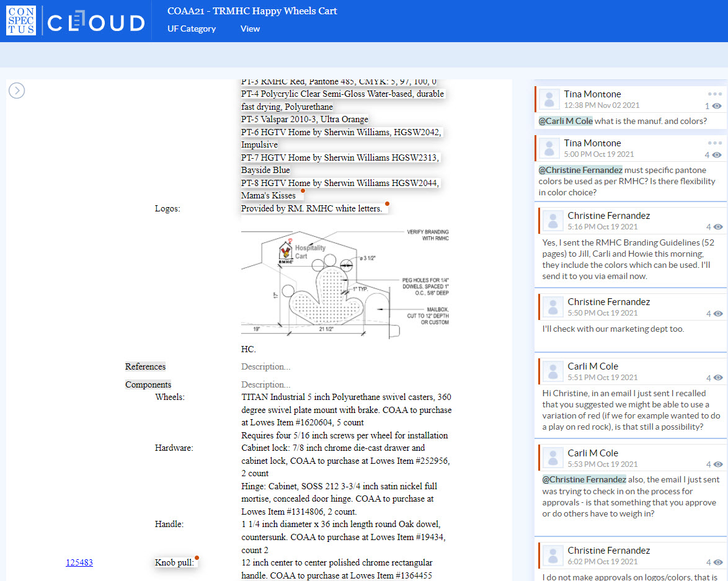This screenshot has width=728, height=581.
Task: Select the References section heading
Action: tap(145, 367)
